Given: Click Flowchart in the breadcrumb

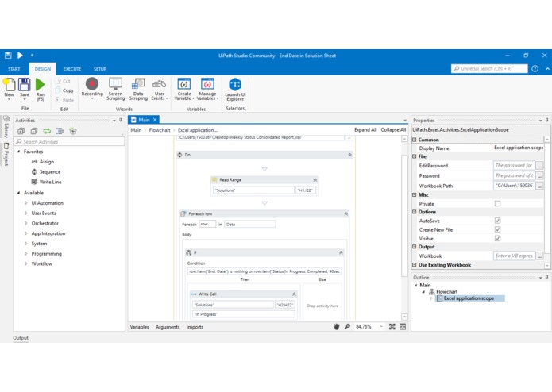Looking at the screenshot, I should (160, 130).
